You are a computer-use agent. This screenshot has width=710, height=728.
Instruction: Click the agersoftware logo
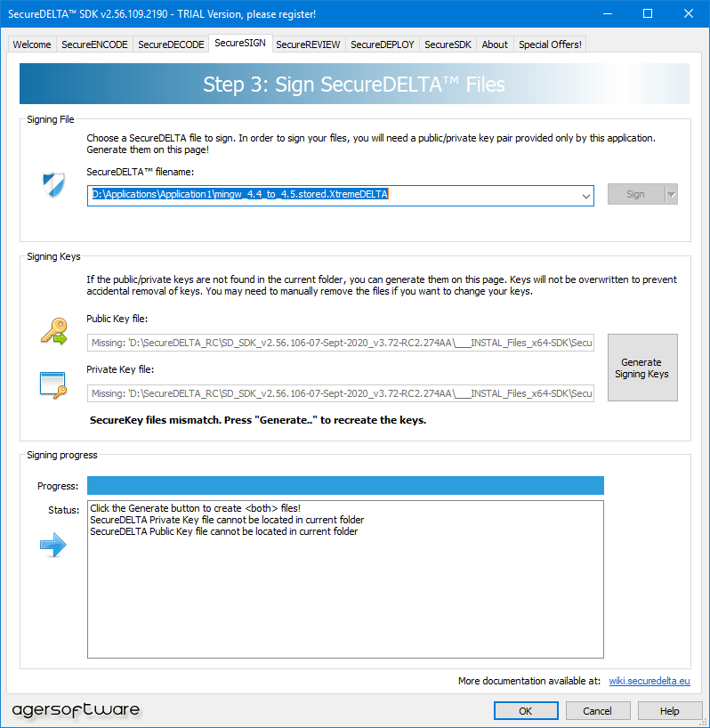76,709
